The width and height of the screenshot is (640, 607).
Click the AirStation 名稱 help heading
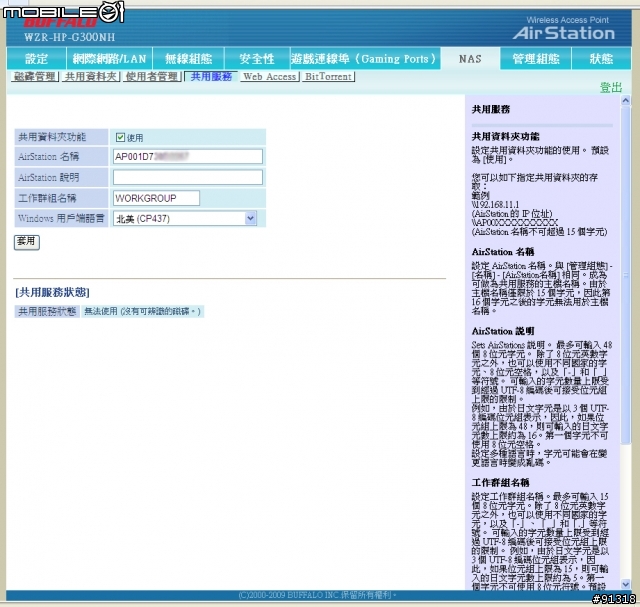point(503,252)
